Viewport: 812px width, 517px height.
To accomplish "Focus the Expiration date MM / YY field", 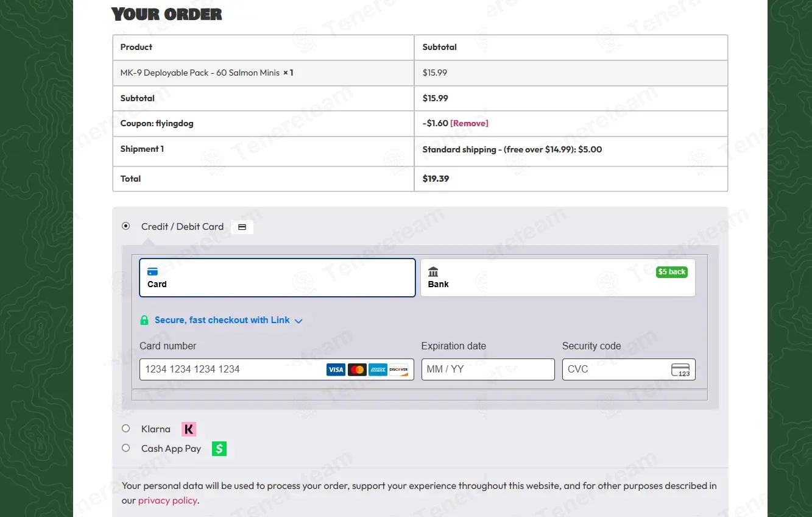I will [488, 369].
